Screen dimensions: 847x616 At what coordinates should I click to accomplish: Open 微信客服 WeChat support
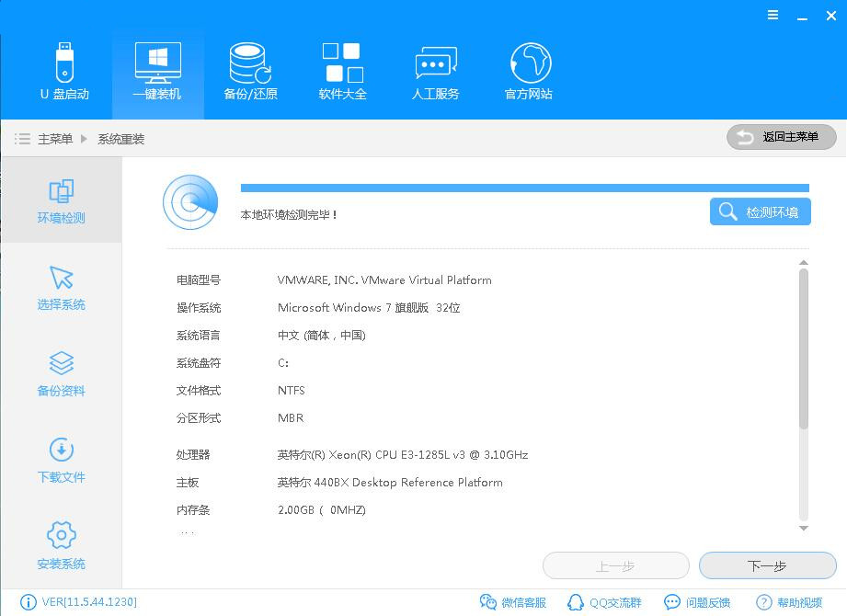pyautogui.click(x=512, y=602)
